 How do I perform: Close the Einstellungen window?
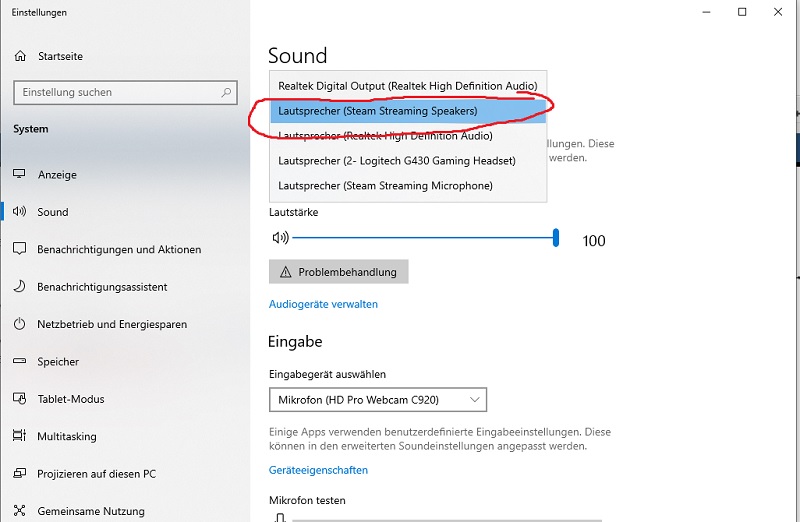[778, 12]
